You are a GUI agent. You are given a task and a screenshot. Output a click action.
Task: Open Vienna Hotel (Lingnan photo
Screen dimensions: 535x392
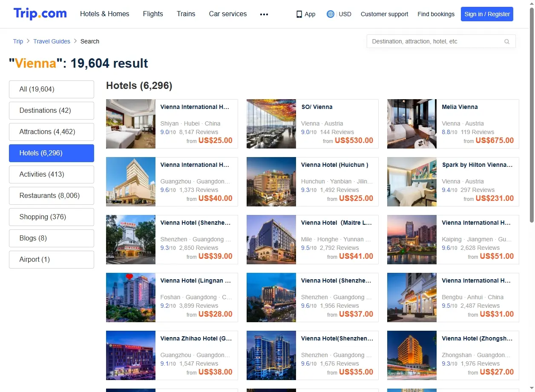(x=131, y=298)
